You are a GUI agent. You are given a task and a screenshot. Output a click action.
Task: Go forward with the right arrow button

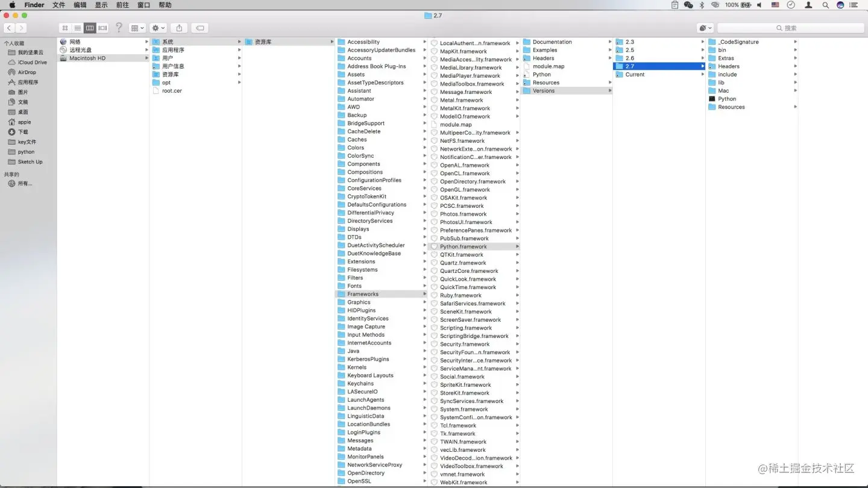[21, 28]
